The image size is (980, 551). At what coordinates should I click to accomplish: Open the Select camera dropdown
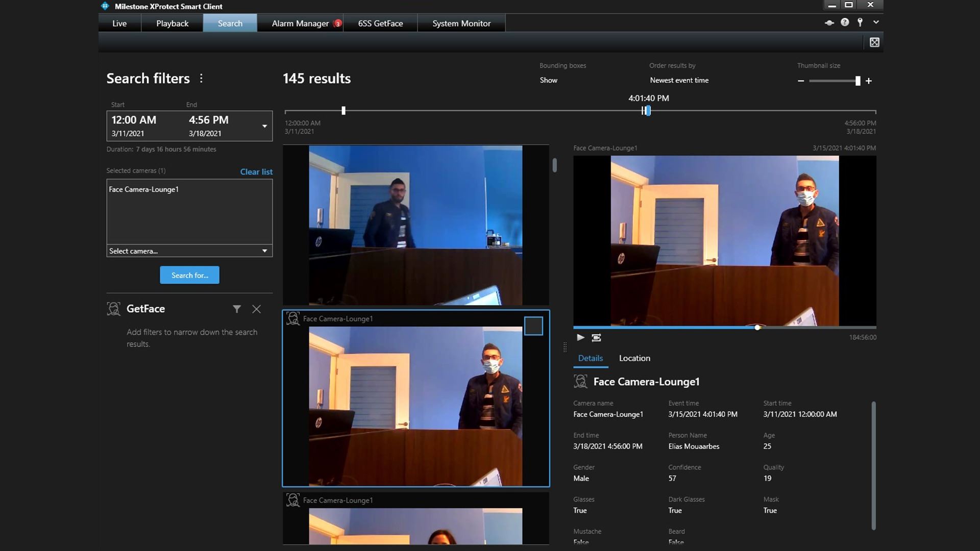pyautogui.click(x=189, y=251)
